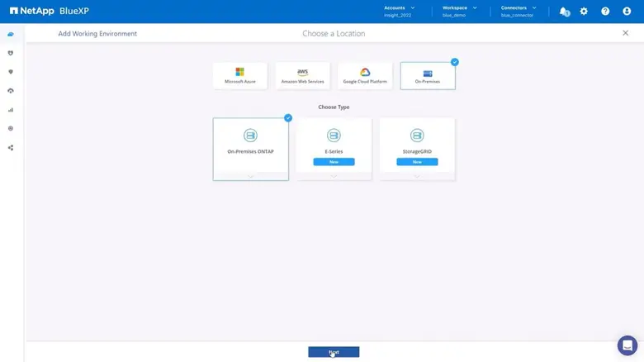Screen dimensions: 644x362
Task: Select the Microsoft Azure location card
Action: [239, 75]
